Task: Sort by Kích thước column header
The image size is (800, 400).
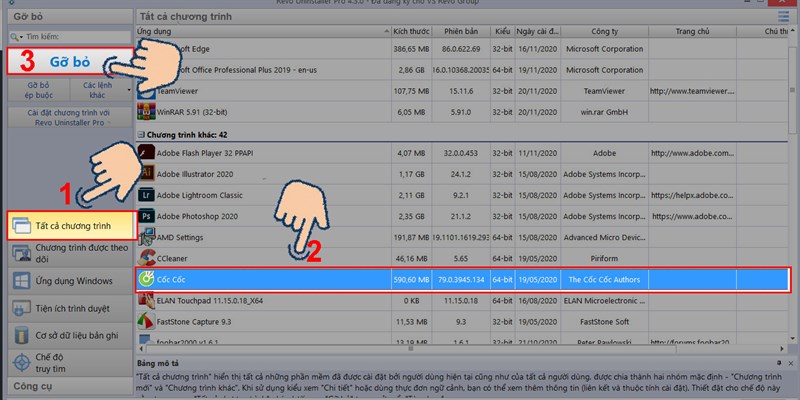Action: [411, 32]
